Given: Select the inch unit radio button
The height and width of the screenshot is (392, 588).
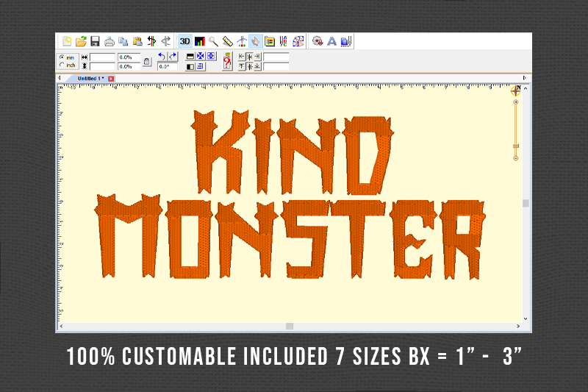Looking at the screenshot, I should [x=62, y=65].
